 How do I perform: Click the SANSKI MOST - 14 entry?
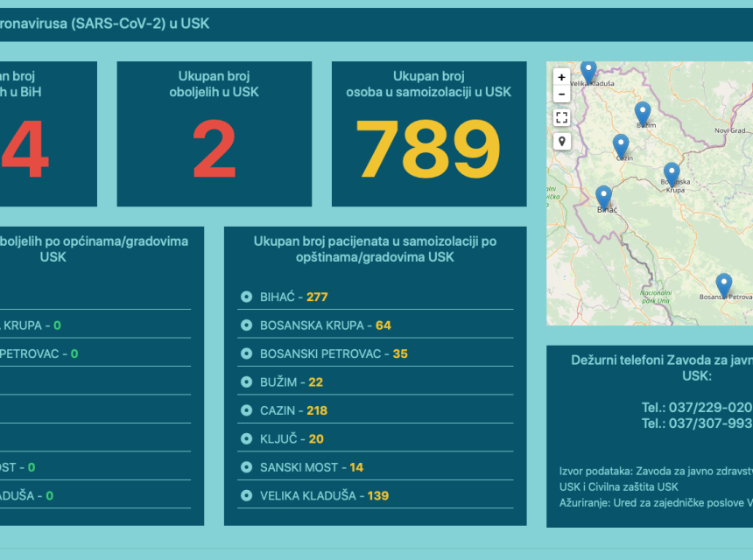(x=311, y=467)
